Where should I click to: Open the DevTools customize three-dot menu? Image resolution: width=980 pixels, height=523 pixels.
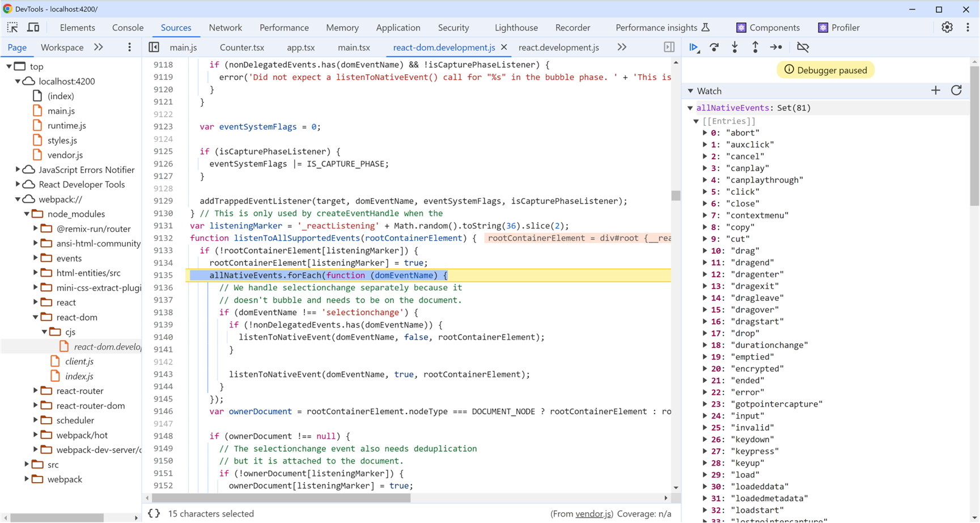[x=968, y=27]
